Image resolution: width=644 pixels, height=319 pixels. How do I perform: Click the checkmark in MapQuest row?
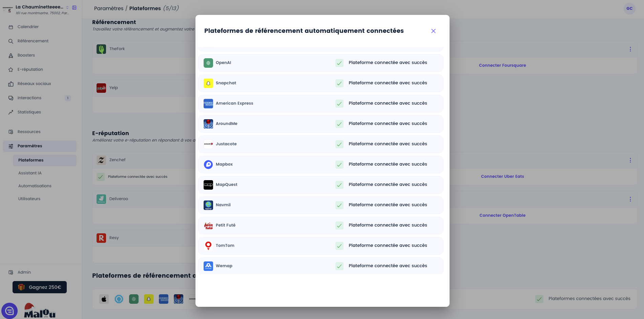pos(339,185)
